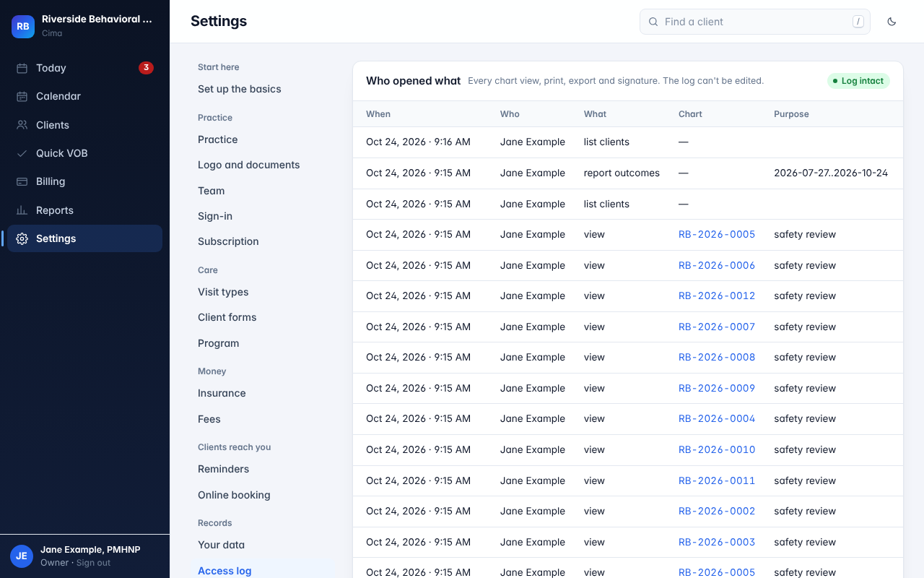Click the search magnifier icon

point(653,22)
